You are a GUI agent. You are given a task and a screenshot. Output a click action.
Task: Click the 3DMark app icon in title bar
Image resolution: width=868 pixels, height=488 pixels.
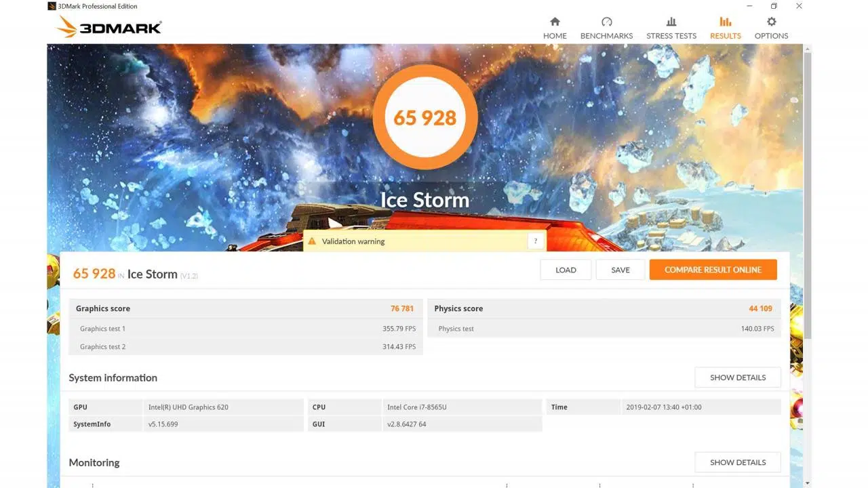[52, 6]
